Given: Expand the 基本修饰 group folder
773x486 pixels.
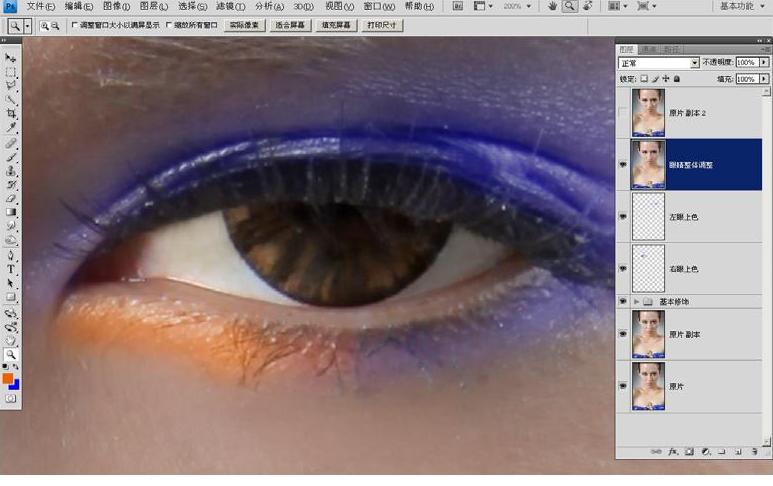Looking at the screenshot, I should tap(636, 301).
